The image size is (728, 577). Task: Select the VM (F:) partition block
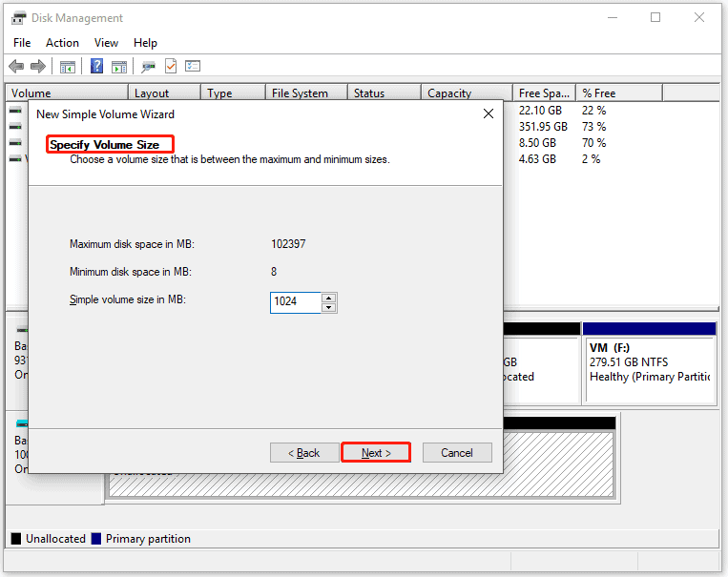(650, 363)
